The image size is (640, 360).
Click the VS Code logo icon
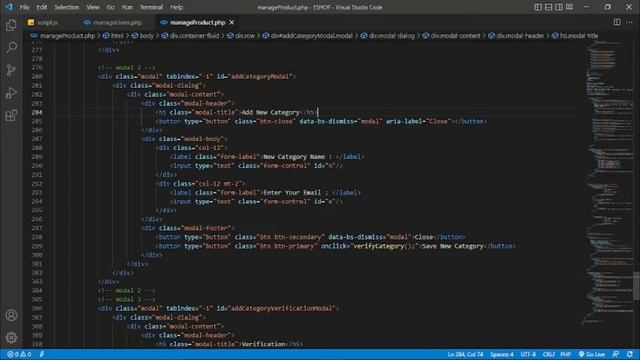coord(9,7)
